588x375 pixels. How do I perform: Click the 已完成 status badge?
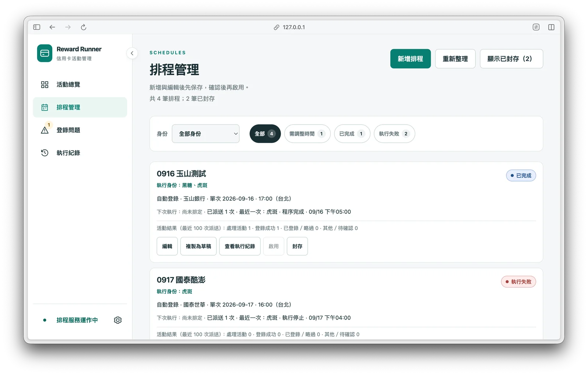(x=521, y=176)
